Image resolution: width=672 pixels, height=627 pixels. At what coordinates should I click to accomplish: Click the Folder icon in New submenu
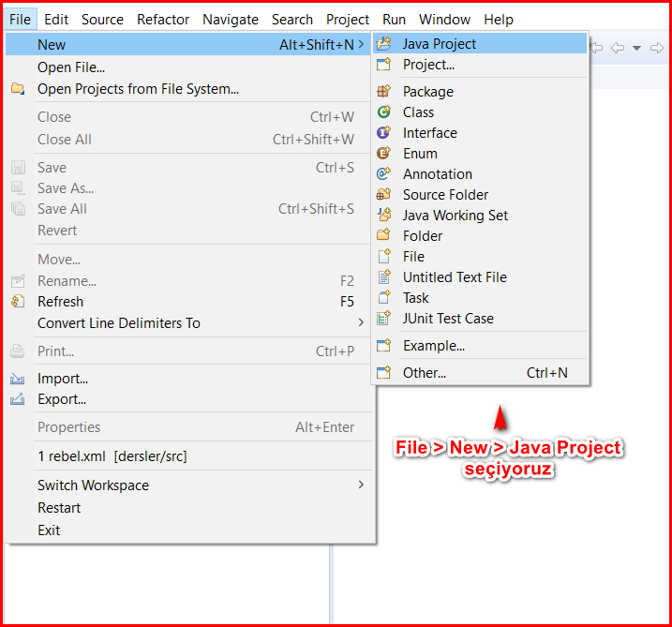tap(383, 235)
